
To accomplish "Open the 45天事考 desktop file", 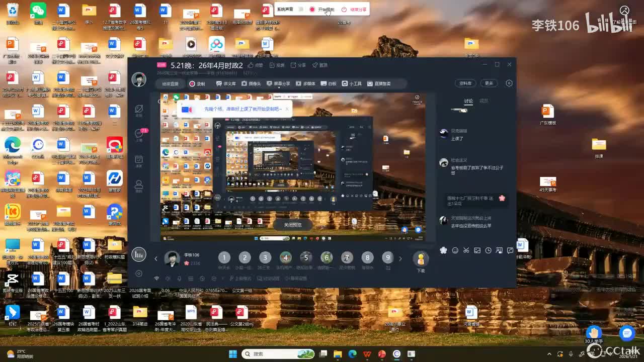I will [x=547, y=184].
